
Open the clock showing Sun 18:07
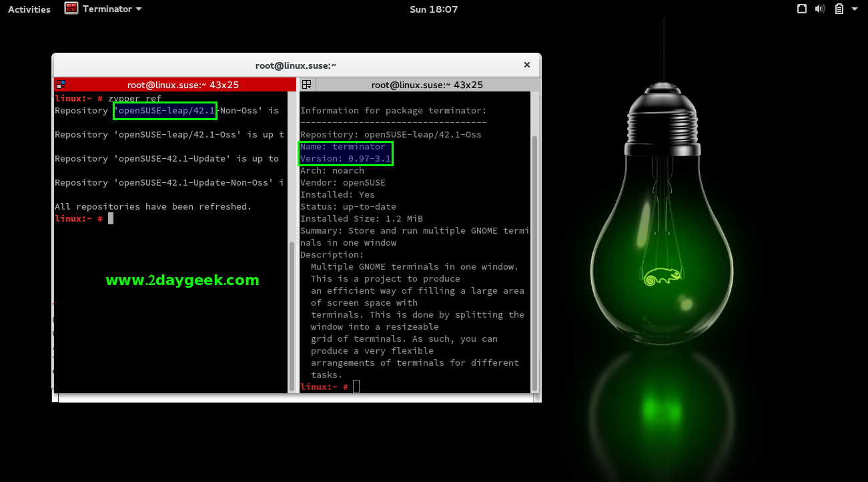coord(434,9)
